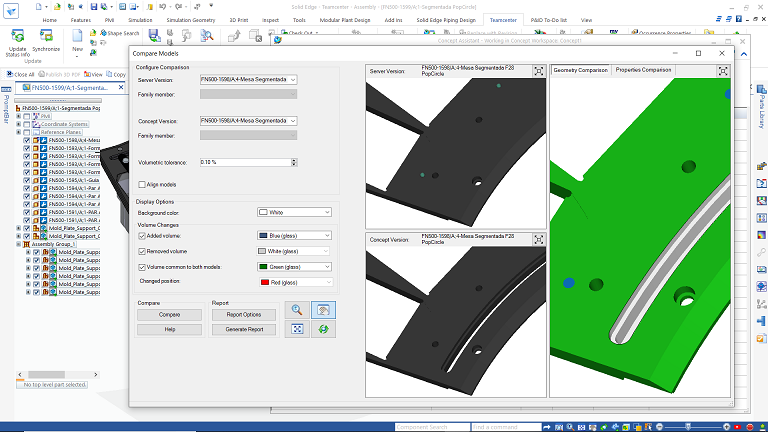Enable the Align models checkbox
Image resolution: width=768 pixels, height=432 pixels.
pyautogui.click(x=142, y=184)
